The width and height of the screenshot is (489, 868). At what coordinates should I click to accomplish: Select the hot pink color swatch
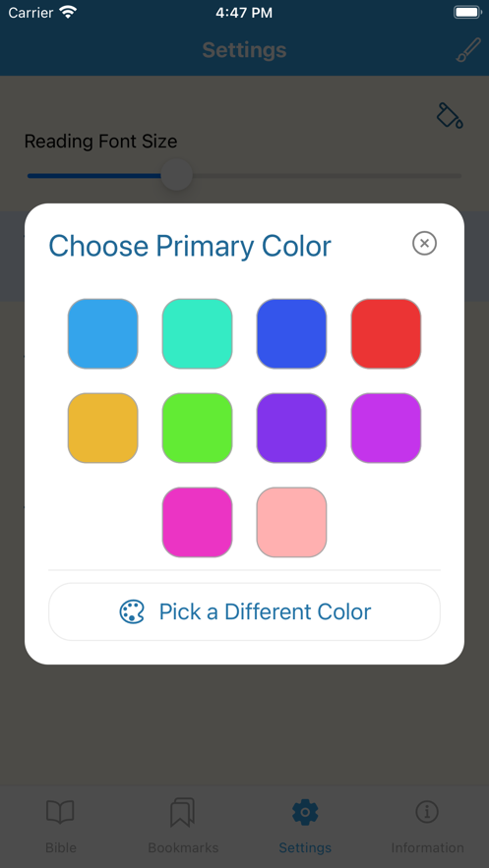197,522
